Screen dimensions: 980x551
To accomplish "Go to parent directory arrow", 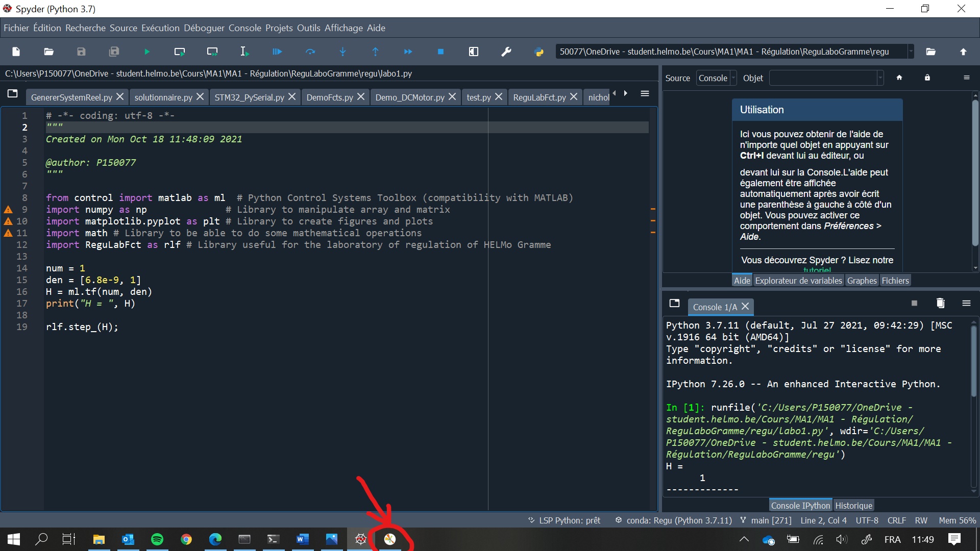I will pyautogui.click(x=963, y=52).
